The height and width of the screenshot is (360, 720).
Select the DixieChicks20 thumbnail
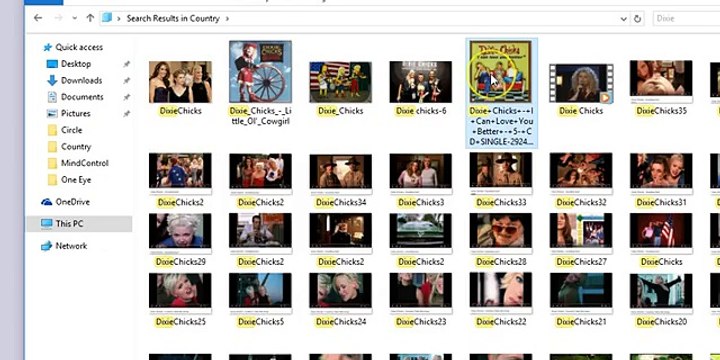pos(661,293)
